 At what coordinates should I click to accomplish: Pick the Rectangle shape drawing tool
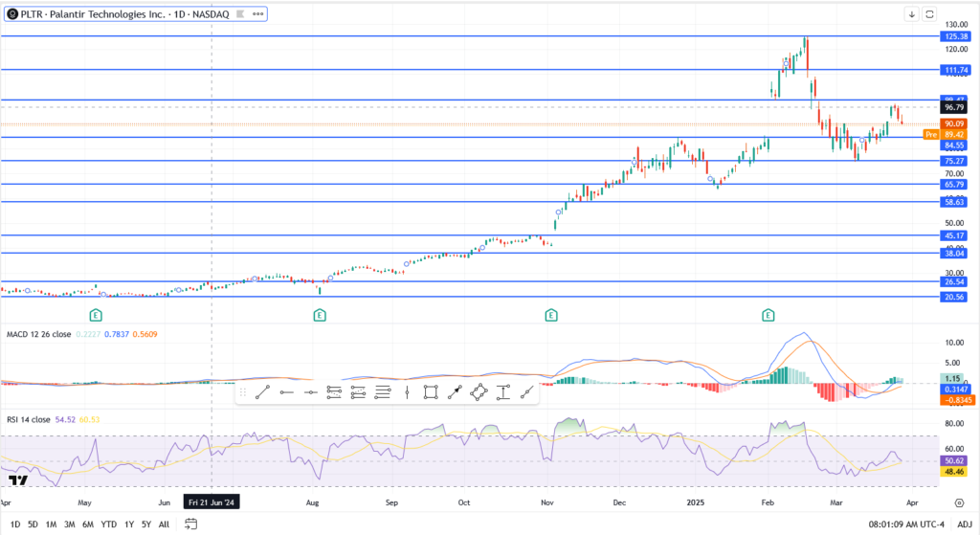tap(431, 391)
